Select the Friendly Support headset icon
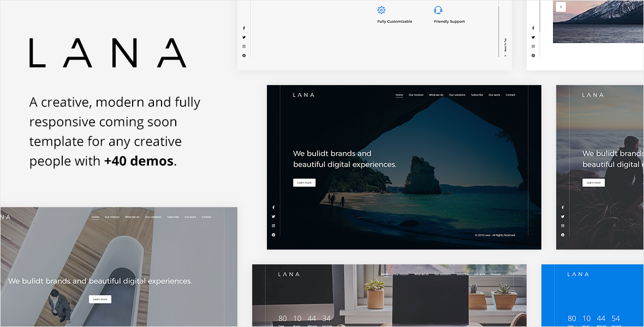This screenshot has width=644, height=327. (438, 10)
